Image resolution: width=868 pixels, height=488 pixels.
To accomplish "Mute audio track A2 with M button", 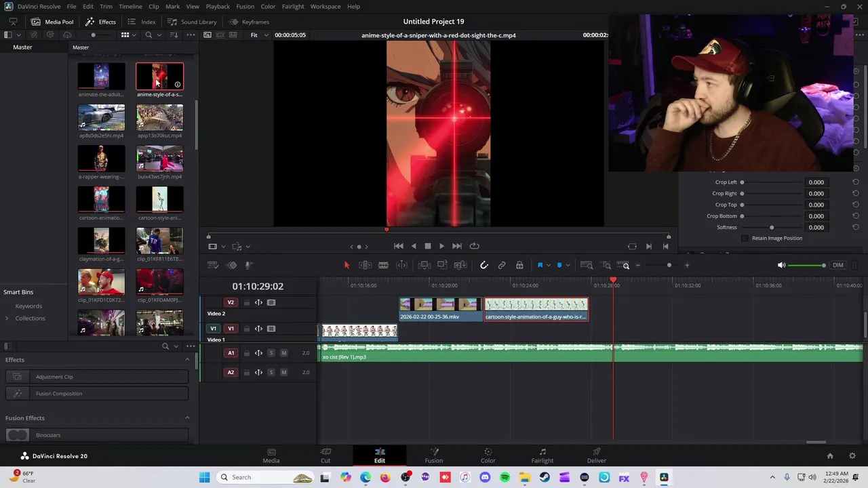I will 283,372.
